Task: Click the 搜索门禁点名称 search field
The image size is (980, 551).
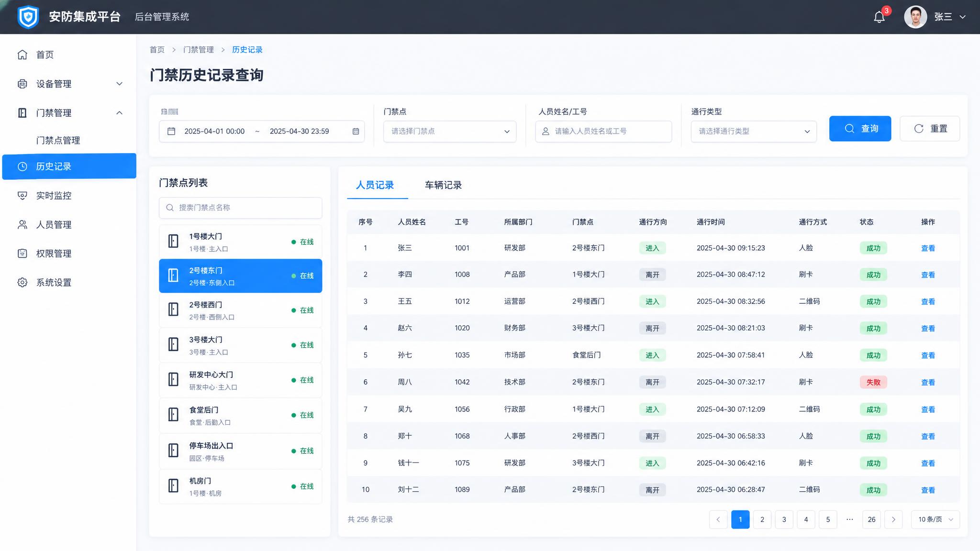Action: point(240,208)
